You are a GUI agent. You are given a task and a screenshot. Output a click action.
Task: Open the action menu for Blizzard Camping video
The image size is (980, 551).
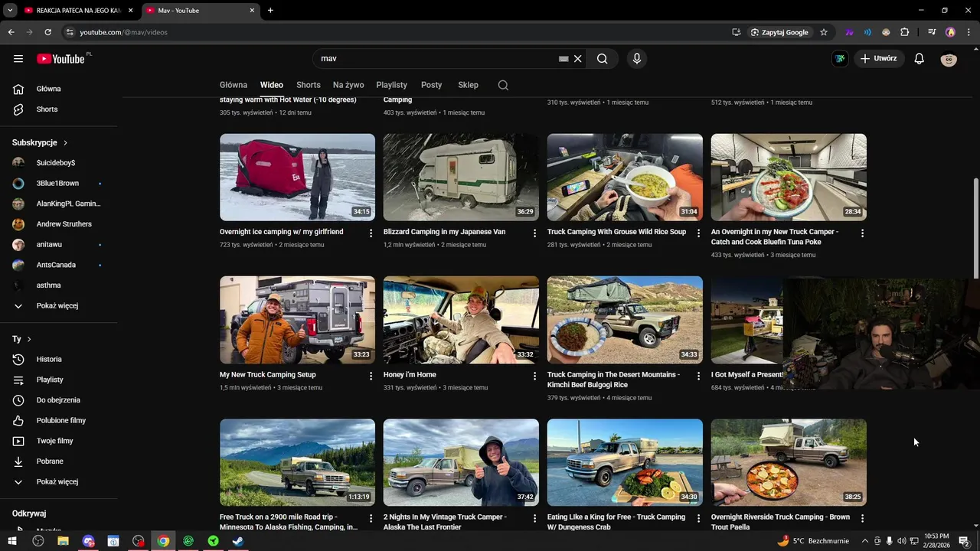(535, 233)
